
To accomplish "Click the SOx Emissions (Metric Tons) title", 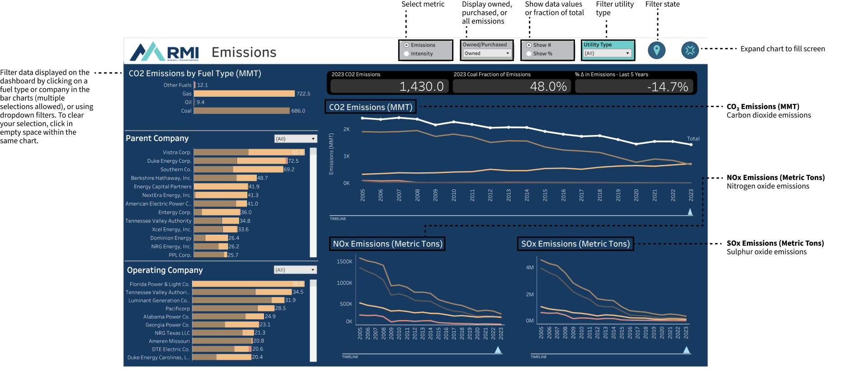I will point(576,244).
